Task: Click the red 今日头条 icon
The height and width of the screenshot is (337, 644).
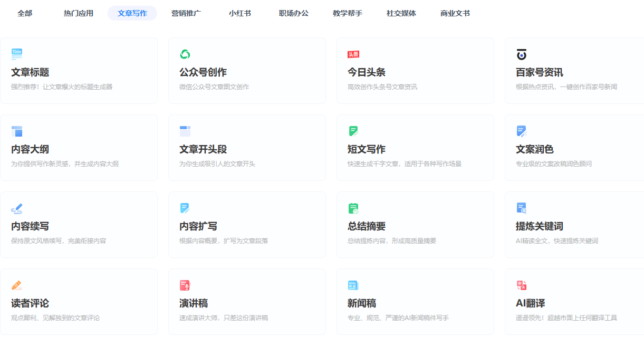Action: [353, 54]
